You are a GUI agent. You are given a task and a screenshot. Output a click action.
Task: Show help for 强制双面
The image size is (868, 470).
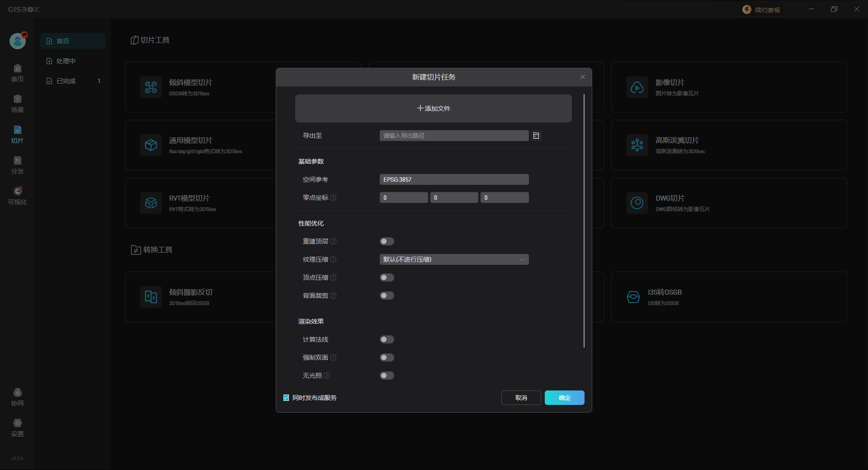point(333,357)
